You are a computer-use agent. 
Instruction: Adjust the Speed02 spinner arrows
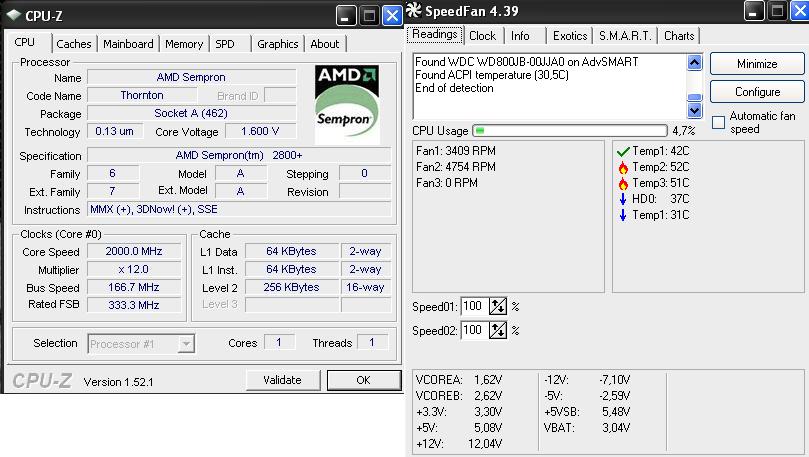(x=498, y=330)
